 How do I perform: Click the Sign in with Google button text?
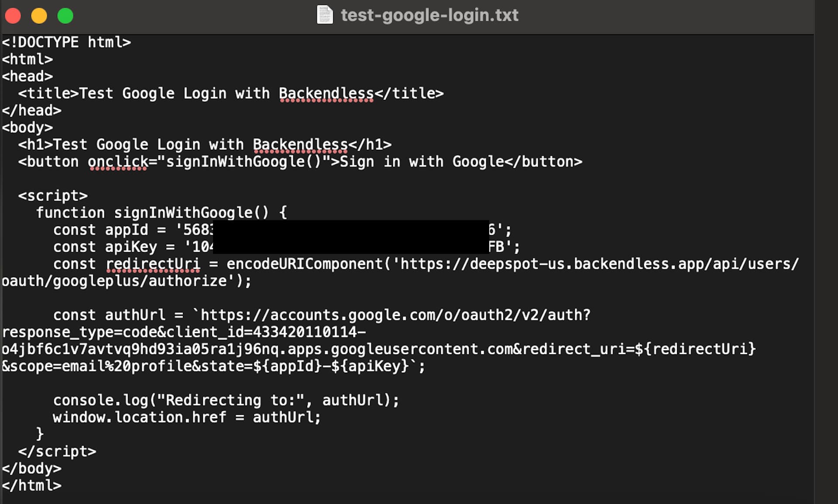422,162
